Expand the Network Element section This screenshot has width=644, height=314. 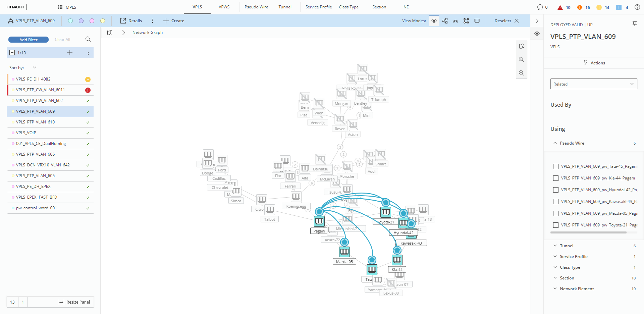[x=577, y=289]
